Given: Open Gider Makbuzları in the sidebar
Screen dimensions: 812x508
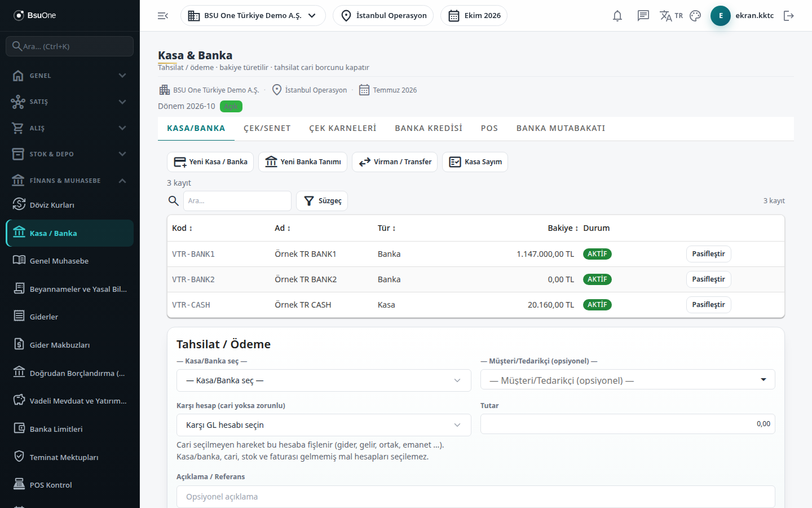Looking at the screenshot, I should pos(70,345).
